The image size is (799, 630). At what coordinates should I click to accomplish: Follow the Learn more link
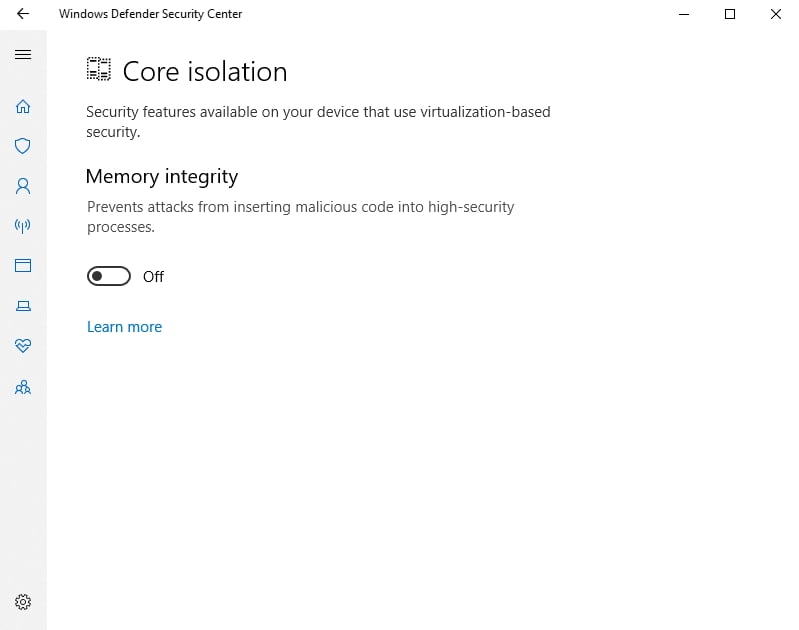click(x=124, y=327)
